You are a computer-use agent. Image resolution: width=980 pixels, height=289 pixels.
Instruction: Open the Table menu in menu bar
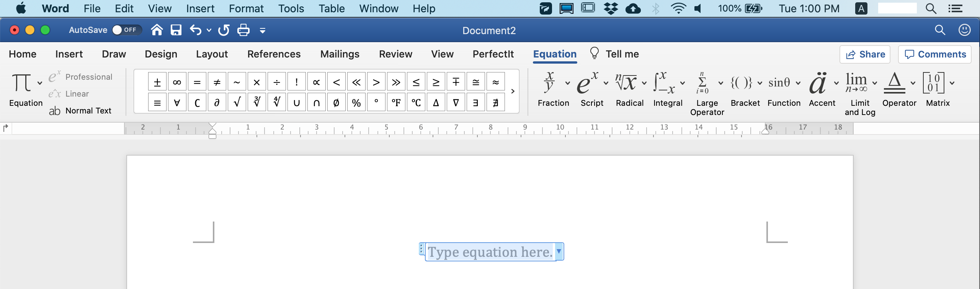(332, 8)
